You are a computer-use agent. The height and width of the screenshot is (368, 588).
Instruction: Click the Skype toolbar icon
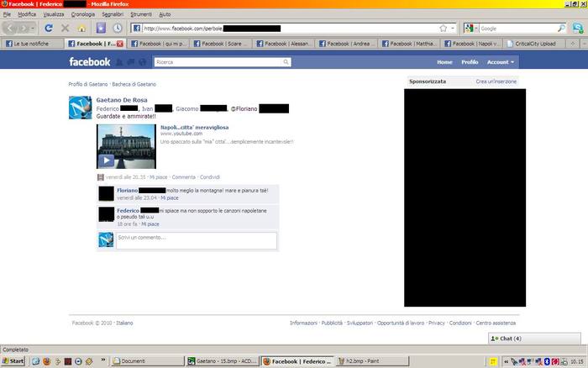(578, 28)
